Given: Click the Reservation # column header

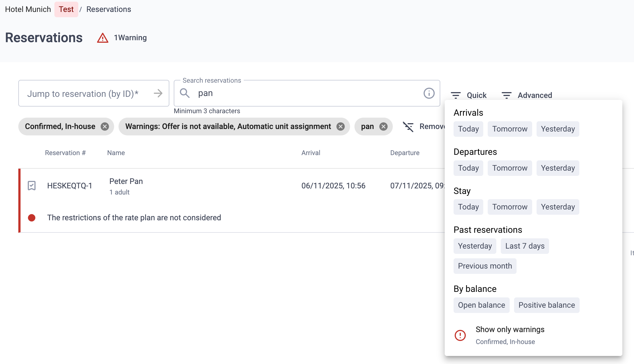Looking at the screenshot, I should (x=65, y=153).
